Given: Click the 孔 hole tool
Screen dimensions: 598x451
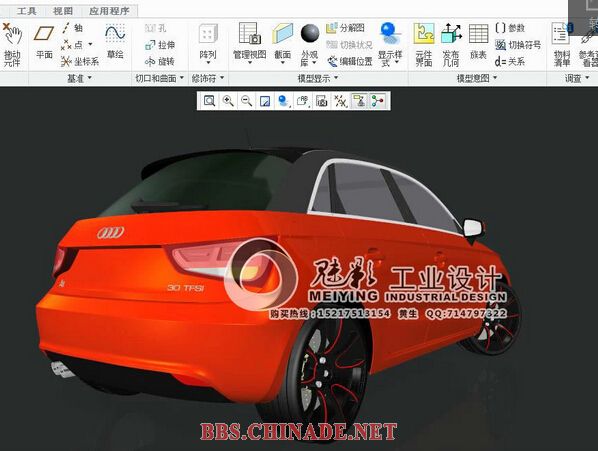Looking at the screenshot, I should point(156,28).
